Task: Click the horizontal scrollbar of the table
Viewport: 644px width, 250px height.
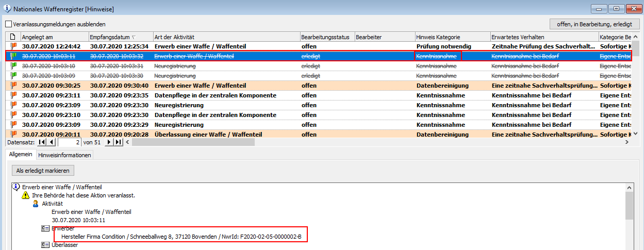Action: (361, 142)
